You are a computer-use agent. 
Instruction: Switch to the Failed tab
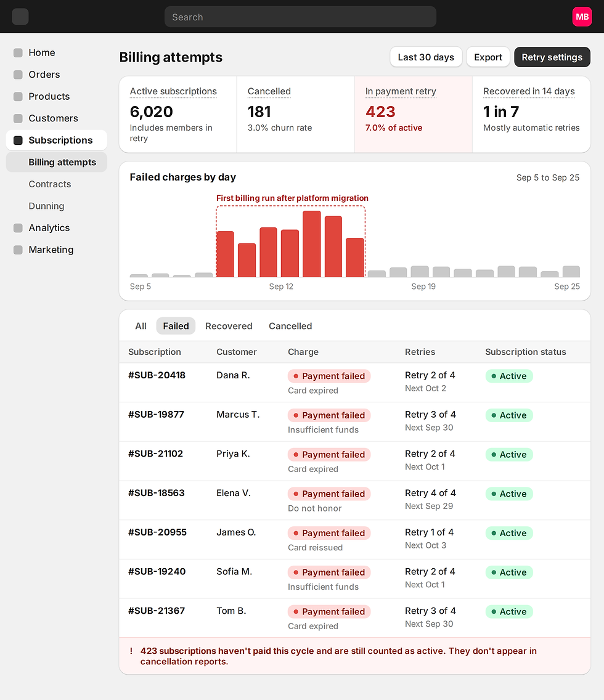(x=176, y=326)
